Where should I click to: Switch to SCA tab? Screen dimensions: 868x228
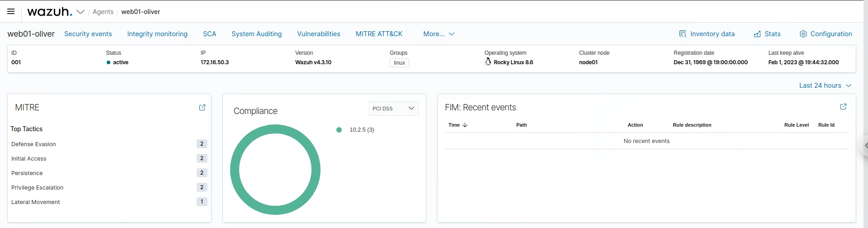210,34
